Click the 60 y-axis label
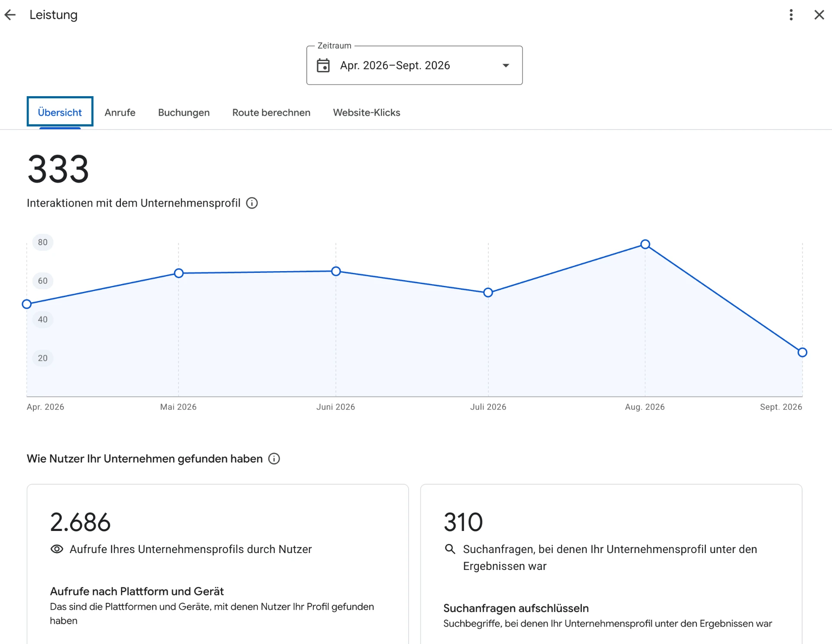The height and width of the screenshot is (644, 832). click(x=43, y=281)
